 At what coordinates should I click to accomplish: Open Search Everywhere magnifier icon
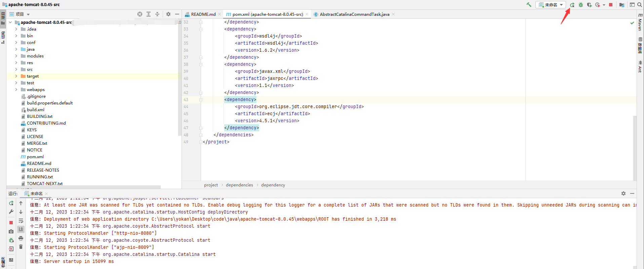(640, 5)
